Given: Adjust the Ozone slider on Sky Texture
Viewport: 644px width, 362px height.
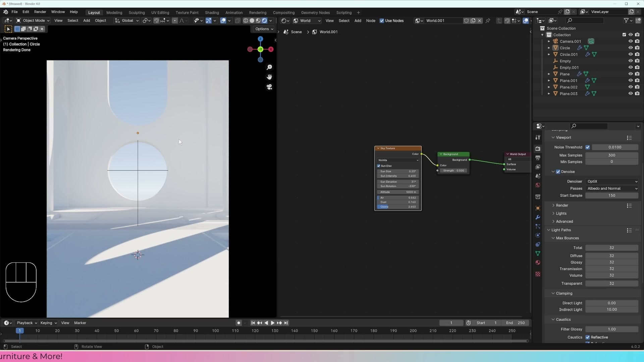Looking at the screenshot, I should (398, 207).
